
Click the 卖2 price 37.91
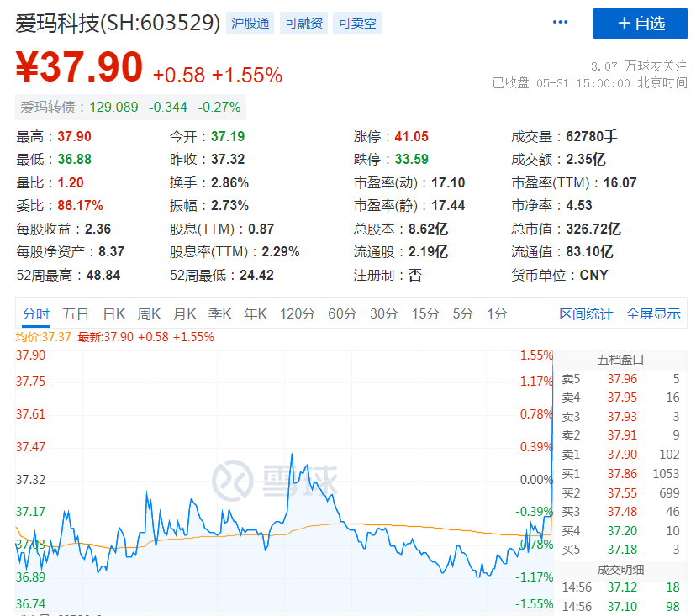click(622, 435)
